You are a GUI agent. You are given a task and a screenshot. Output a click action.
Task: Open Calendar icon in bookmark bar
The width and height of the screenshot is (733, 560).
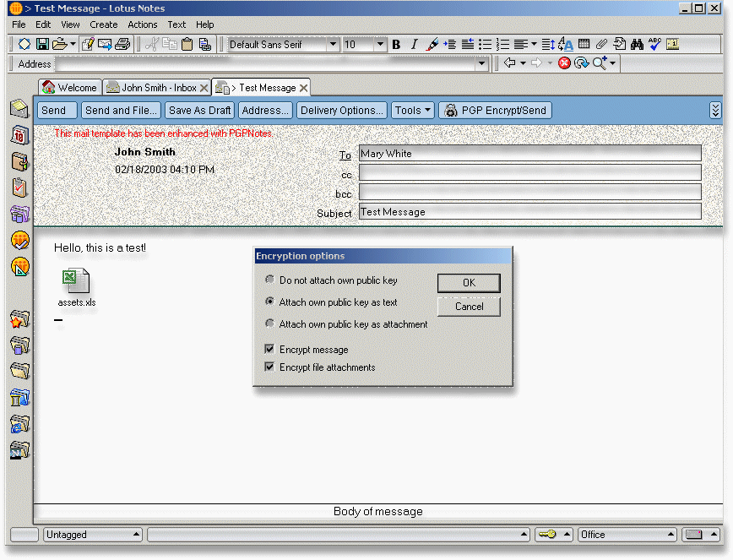point(19,135)
